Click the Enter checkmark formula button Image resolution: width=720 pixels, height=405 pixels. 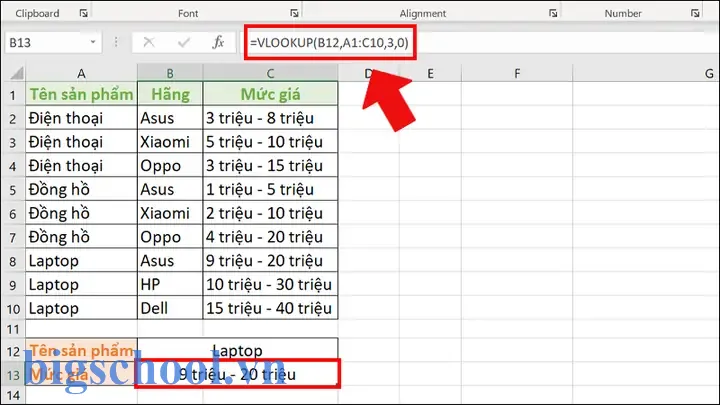click(184, 43)
